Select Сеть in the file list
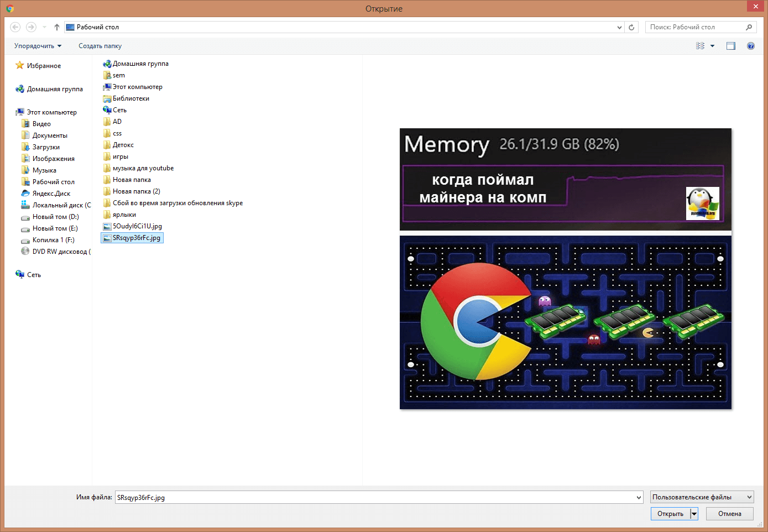Screen dimensions: 768x532 (x=114, y=110)
